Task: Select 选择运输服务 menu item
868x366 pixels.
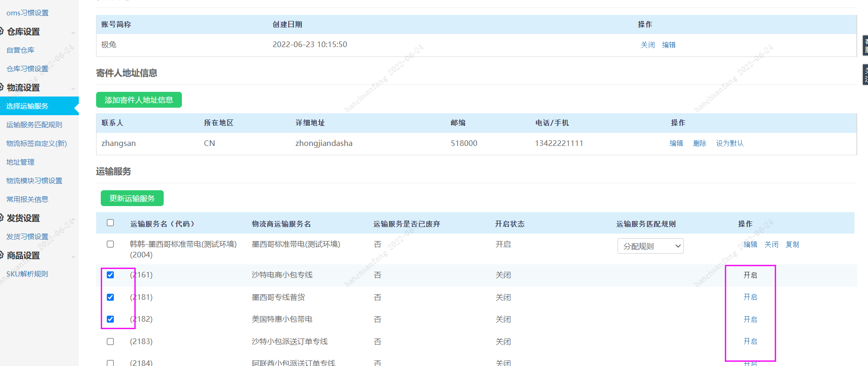Action: tap(39, 106)
